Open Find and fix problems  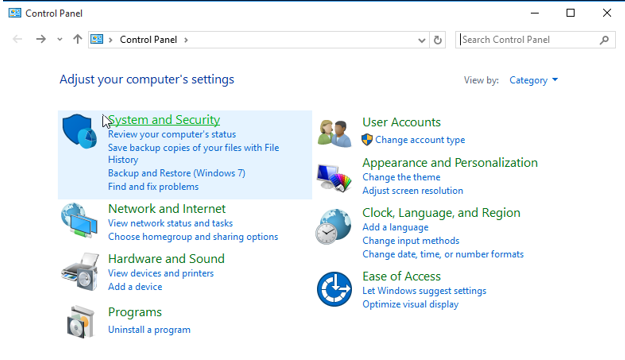click(x=153, y=187)
